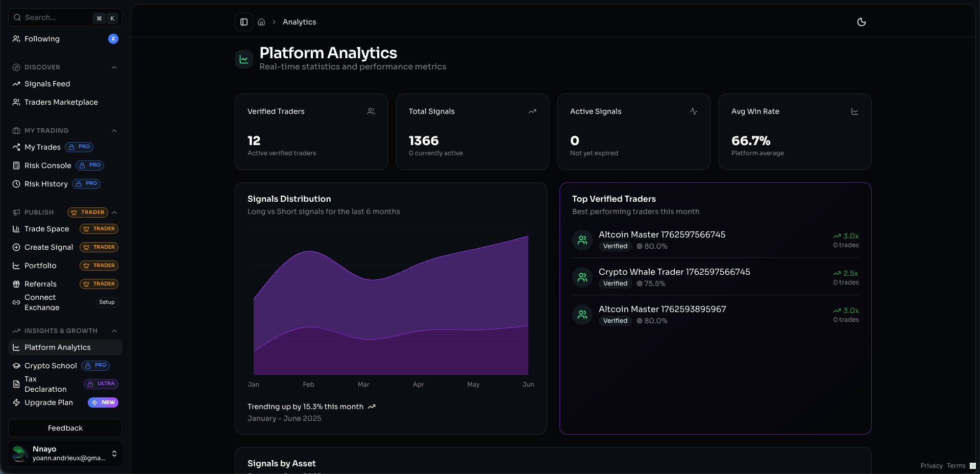Click the Analytics breadcrumb
Image resolution: width=980 pixels, height=474 pixels.
click(300, 22)
